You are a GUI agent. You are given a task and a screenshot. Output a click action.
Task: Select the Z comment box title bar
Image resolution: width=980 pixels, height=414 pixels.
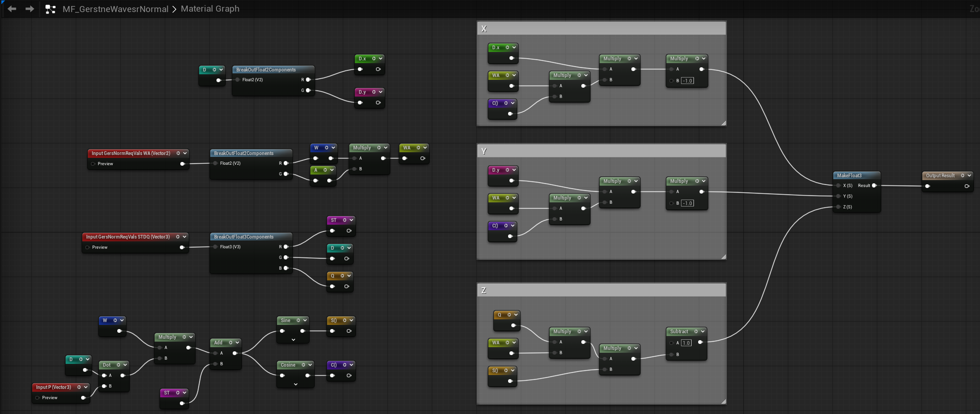pyautogui.click(x=601, y=290)
